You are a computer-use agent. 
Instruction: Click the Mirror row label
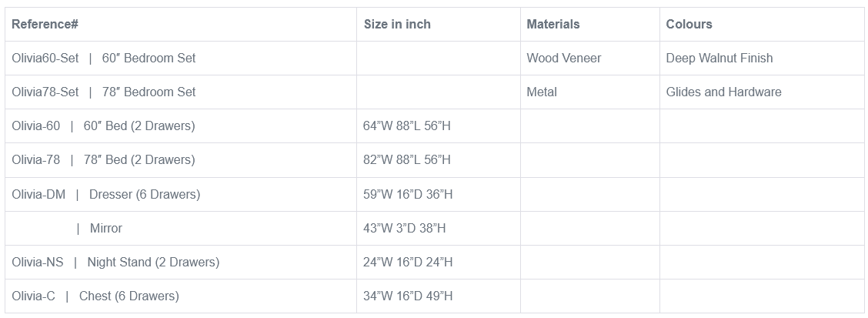(105, 229)
